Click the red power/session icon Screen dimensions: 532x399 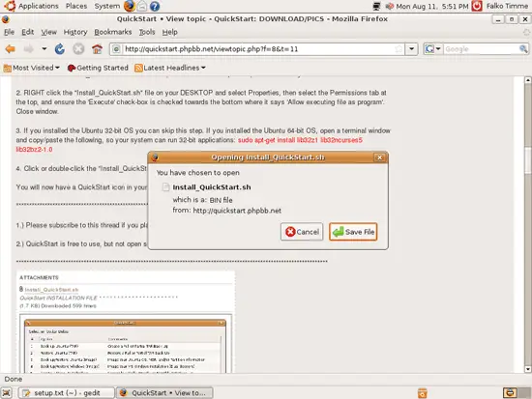477,6
